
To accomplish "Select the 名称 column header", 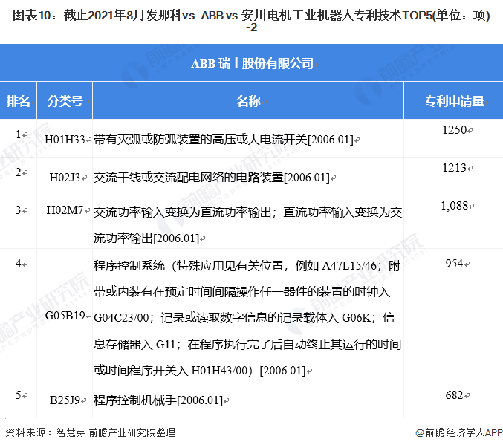I will coord(248,101).
